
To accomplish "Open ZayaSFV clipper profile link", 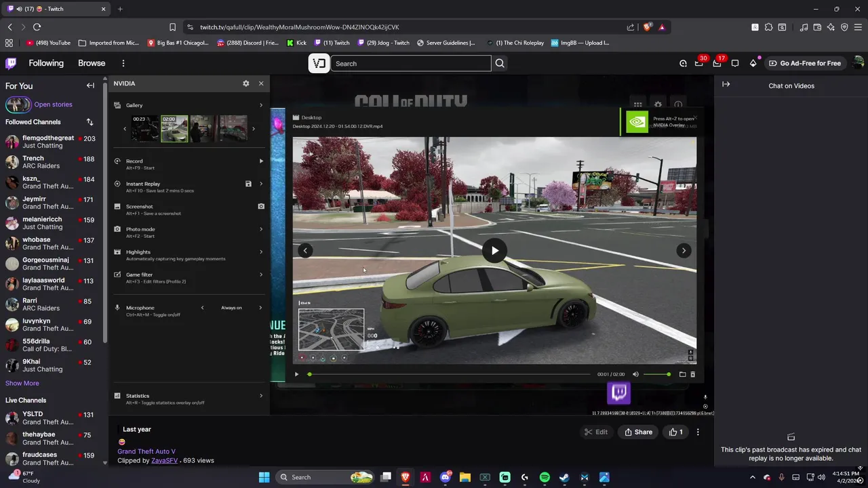I will (x=165, y=460).
